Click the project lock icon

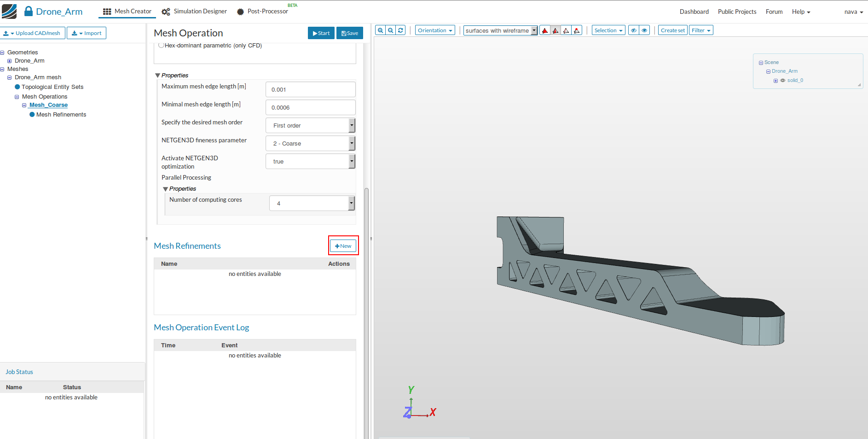point(29,11)
